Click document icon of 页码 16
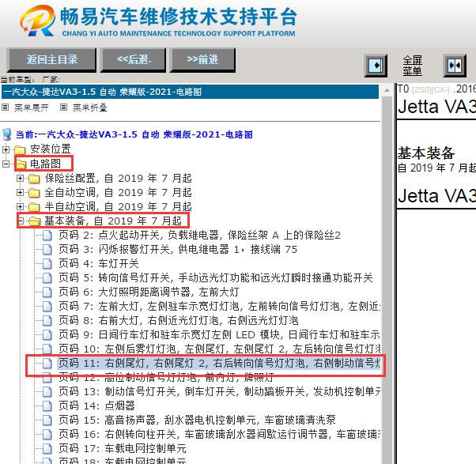This screenshot has height=464, width=476. point(47,434)
